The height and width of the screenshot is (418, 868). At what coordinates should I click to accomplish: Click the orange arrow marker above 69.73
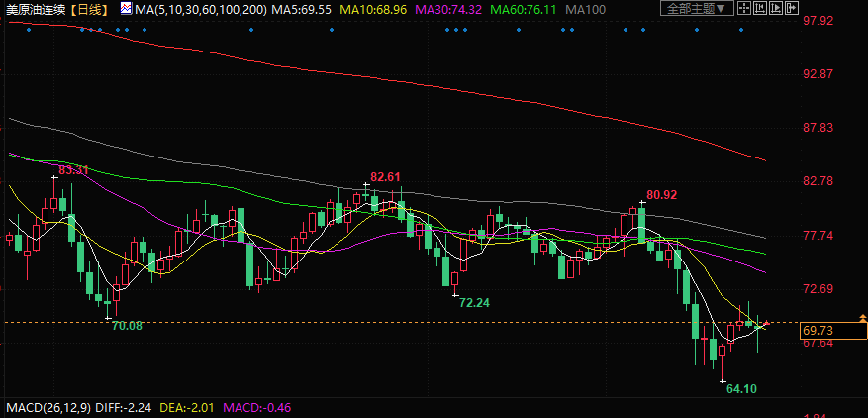[863, 317]
